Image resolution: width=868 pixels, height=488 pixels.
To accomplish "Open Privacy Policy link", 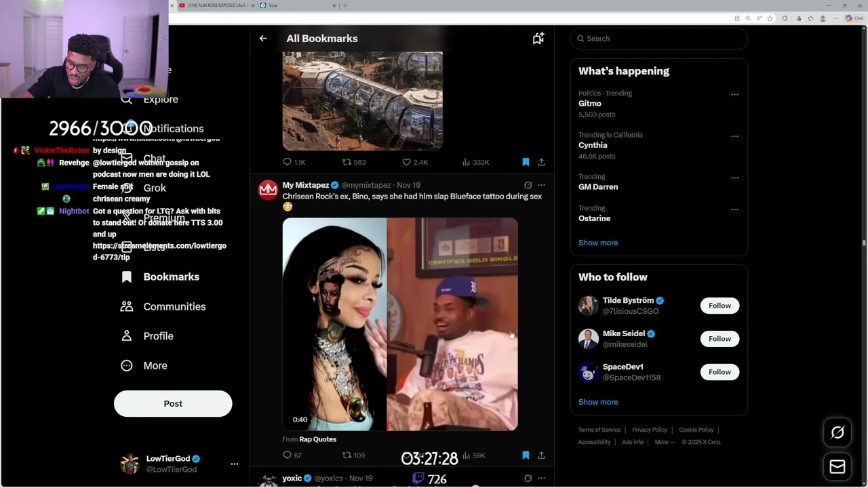I will [650, 430].
